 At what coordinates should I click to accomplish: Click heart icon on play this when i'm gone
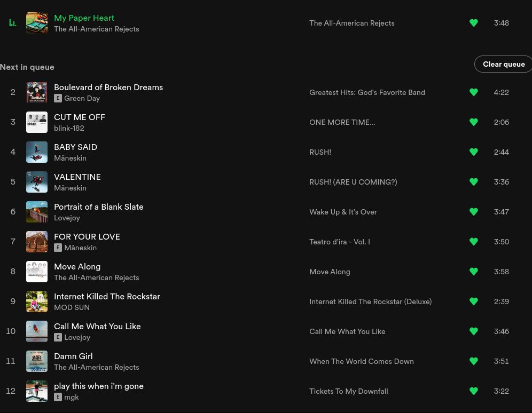474,391
